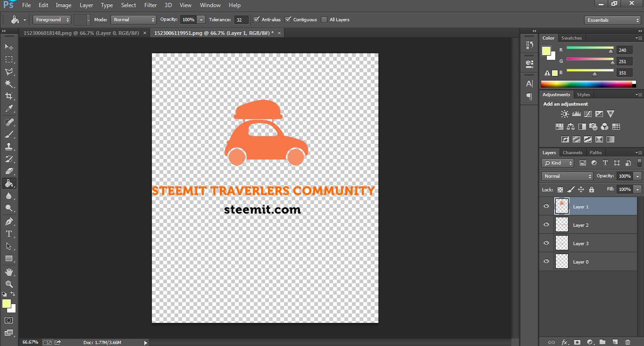Select the Eyedropper tool
Viewport: 644px width, 346px height.
tap(9, 108)
